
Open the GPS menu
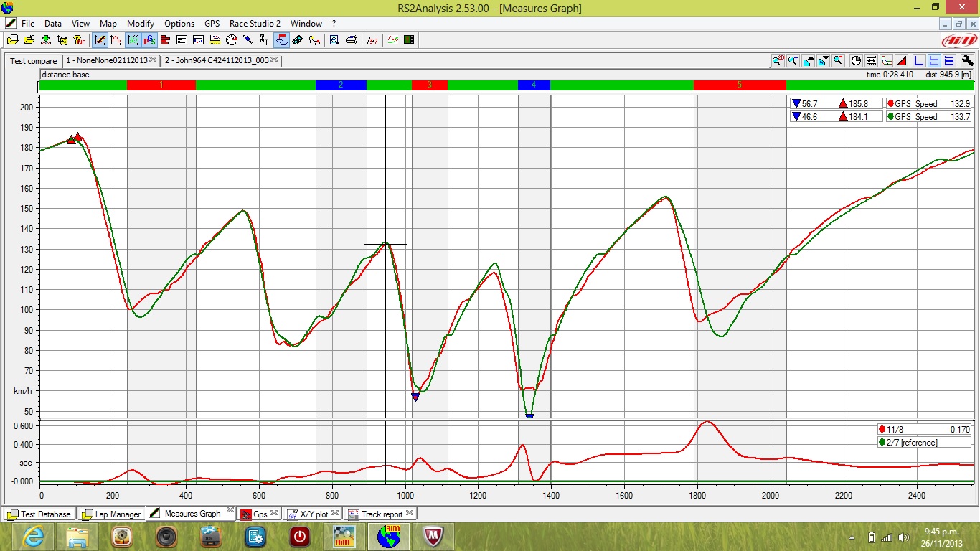(212, 23)
